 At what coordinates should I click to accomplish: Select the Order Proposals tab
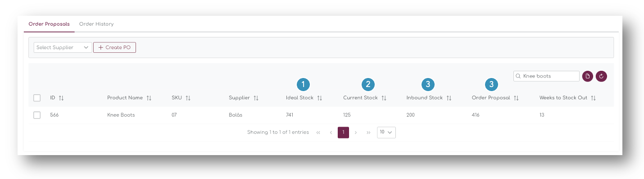(49, 24)
